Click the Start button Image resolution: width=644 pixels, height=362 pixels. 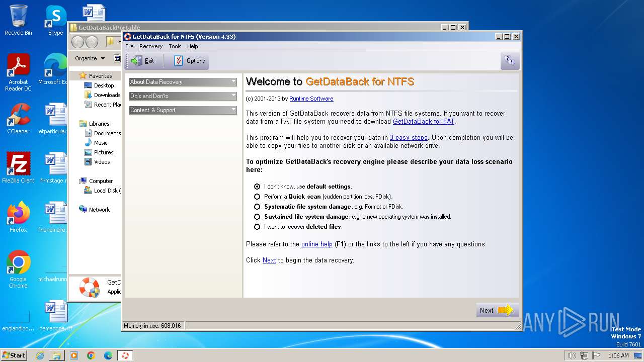pyautogui.click(x=14, y=355)
